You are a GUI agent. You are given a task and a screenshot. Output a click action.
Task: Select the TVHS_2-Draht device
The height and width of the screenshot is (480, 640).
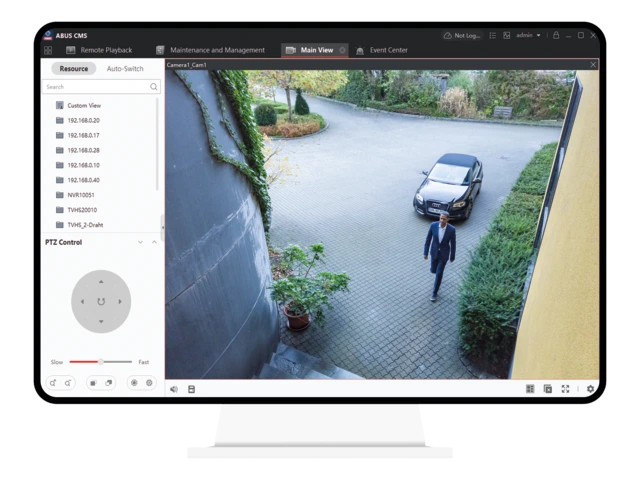85,224
